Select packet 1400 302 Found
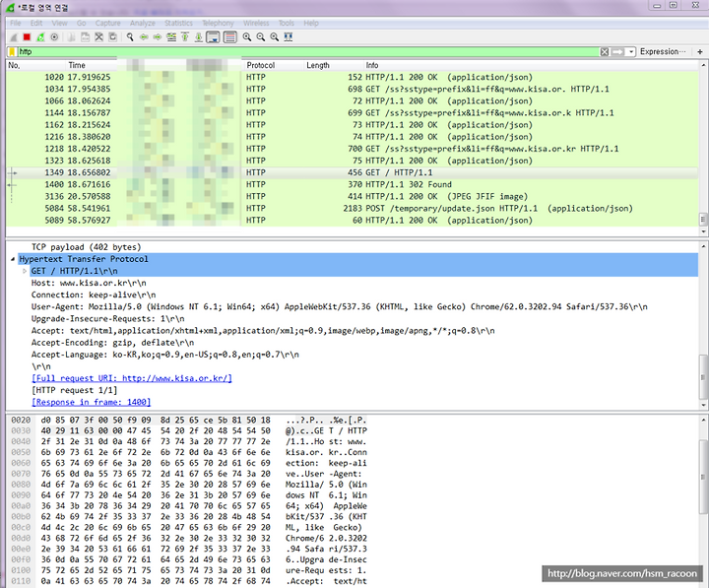 coord(352,184)
